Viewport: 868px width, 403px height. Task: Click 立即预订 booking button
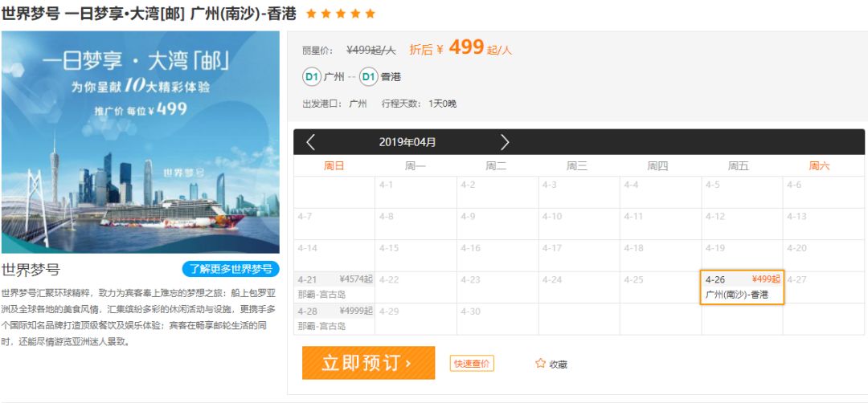tap(368, 363)
